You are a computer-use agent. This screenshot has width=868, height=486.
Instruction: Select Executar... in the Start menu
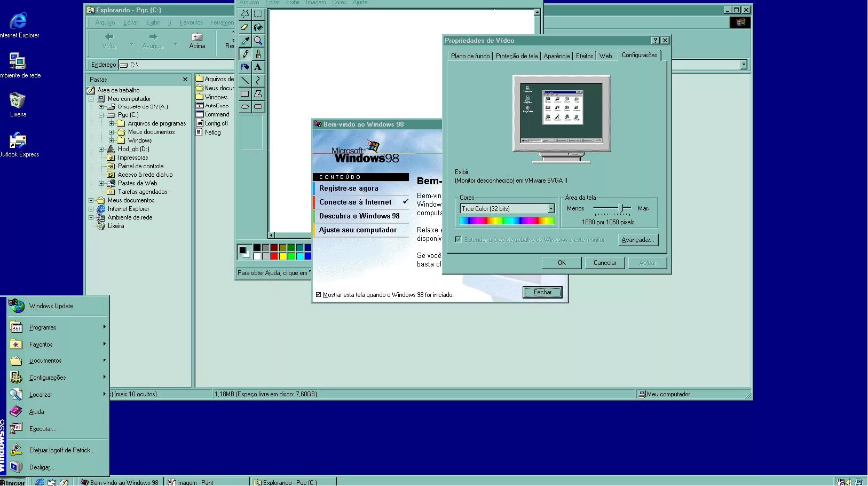click(x=58, y=429)
